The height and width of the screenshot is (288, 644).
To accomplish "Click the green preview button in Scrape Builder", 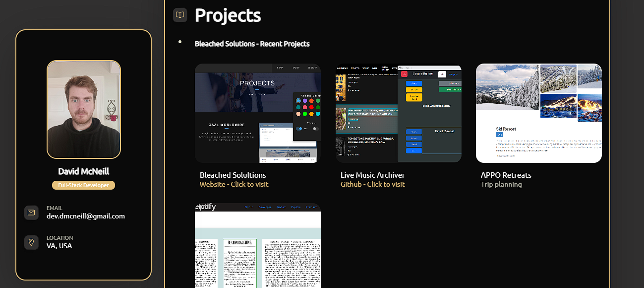I will 451,89.
